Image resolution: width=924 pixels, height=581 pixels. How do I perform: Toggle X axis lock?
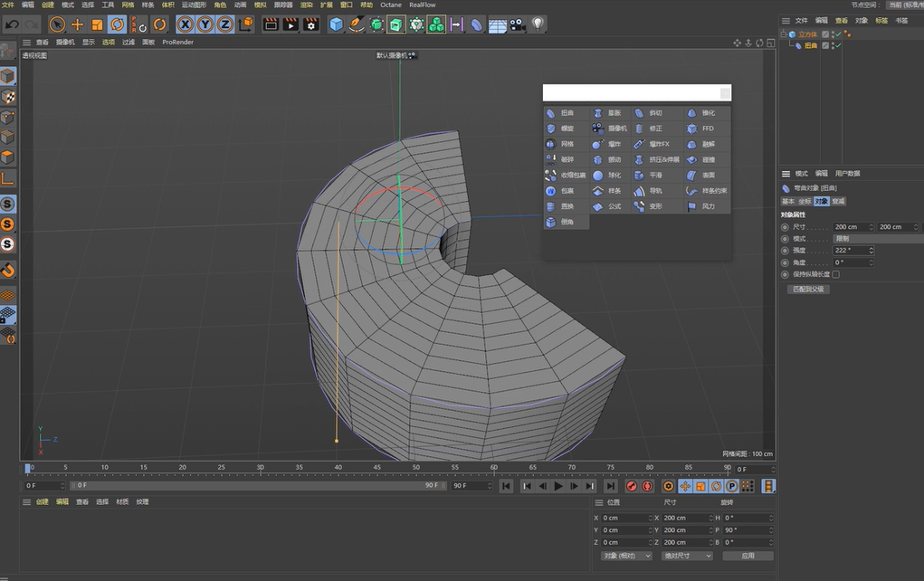[x=185, y=24]
